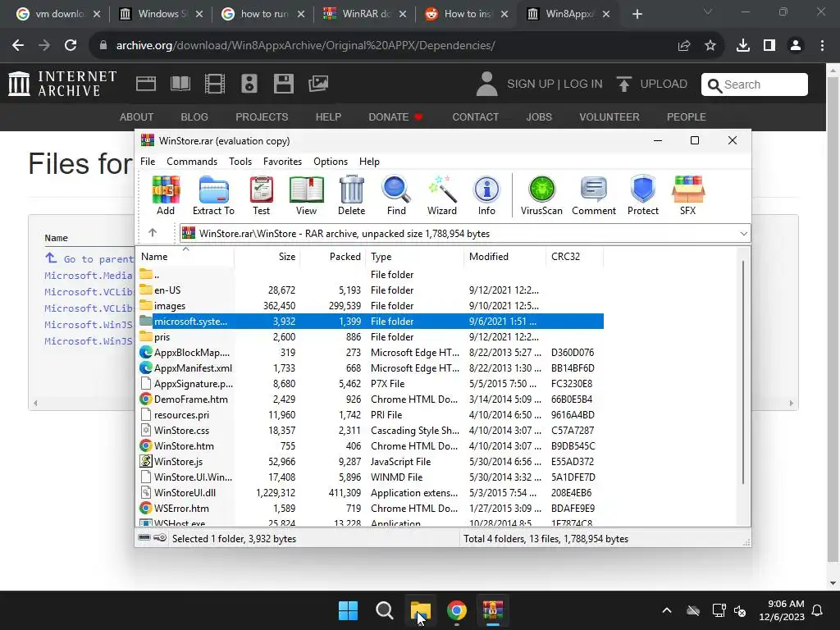Select WinStoreUI.dll file

pos(371,492)
